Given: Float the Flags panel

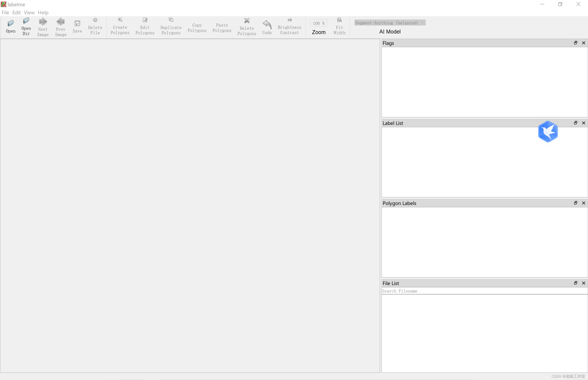Looking at the screenshot, I should pyautogui.click(x=575, y=43).
